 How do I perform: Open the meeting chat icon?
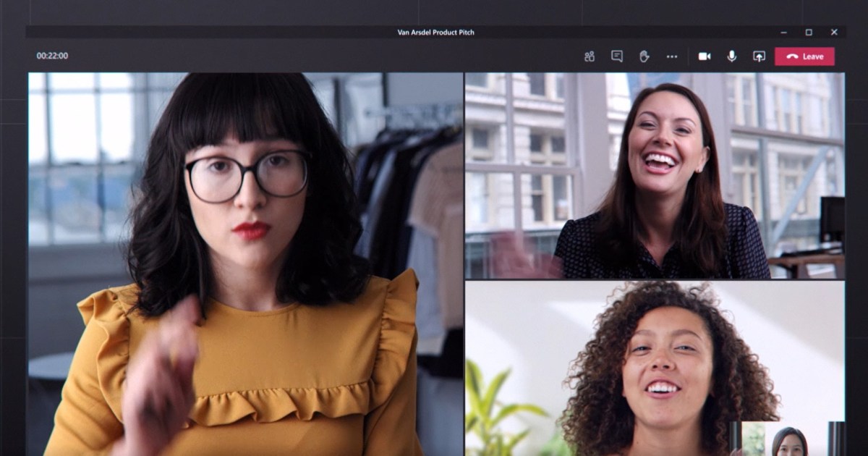tap(617, 56)
